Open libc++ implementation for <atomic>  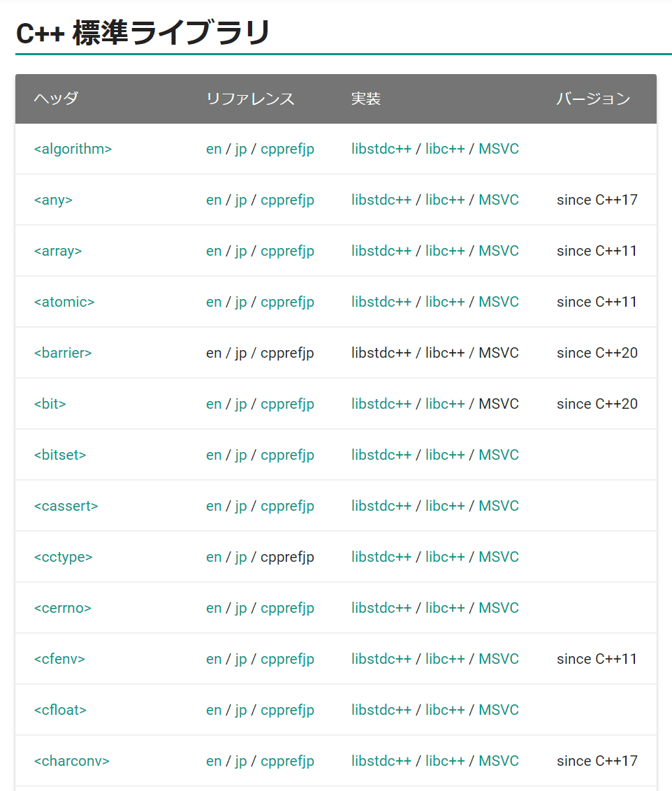[x=445, y=302]
